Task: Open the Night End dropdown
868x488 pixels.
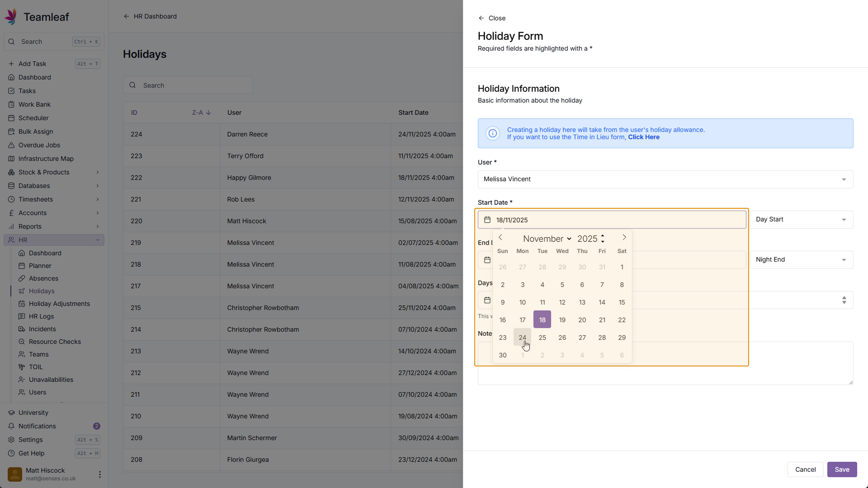Action: [x=801, y=260]
